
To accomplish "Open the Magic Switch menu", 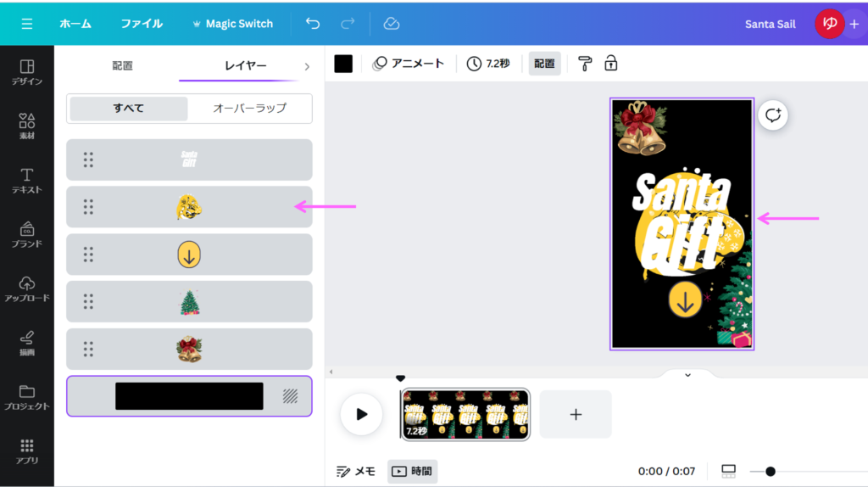I will pyautogui.click(x=232, y=24).
